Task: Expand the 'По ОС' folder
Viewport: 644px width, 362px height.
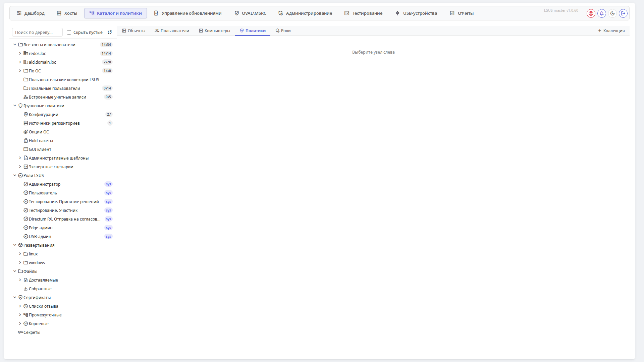Action: click(x=20, y=71)
